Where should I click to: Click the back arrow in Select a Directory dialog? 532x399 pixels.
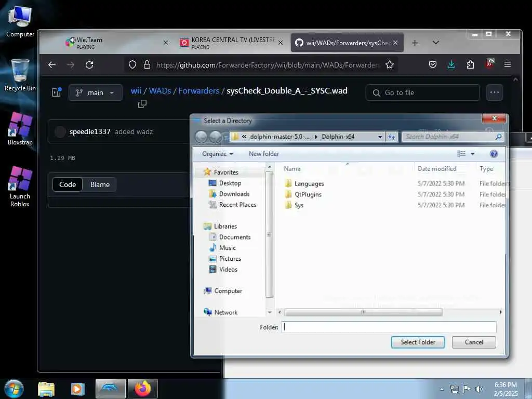pos(201,137)
